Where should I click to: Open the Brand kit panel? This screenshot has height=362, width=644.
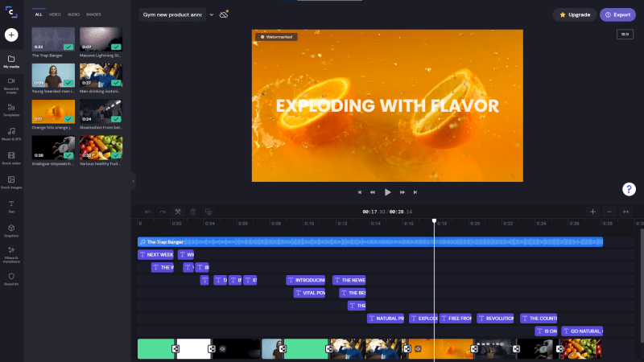(x=11, y=278)
